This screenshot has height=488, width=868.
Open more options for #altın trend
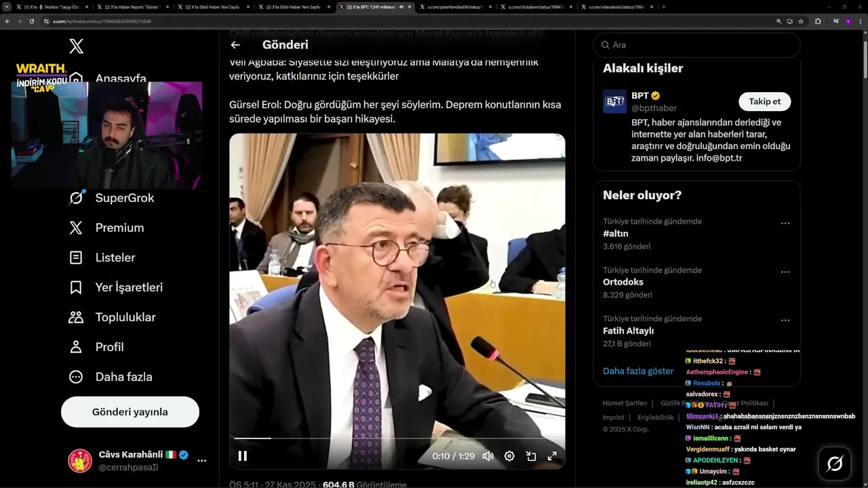click(x=785, y=223)
